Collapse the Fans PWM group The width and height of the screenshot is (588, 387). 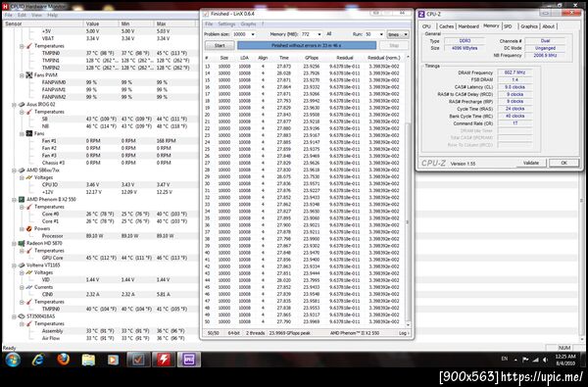pyautogui.click(x=22, y=75)
